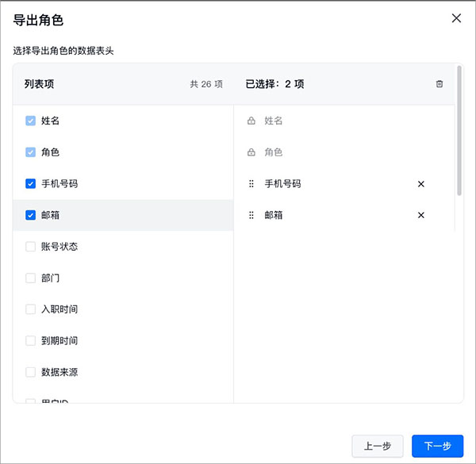Viewport: 476px width, 464px height.
Task: Remove 邮箱 from the selected list
Action: (x=421, y=215)
